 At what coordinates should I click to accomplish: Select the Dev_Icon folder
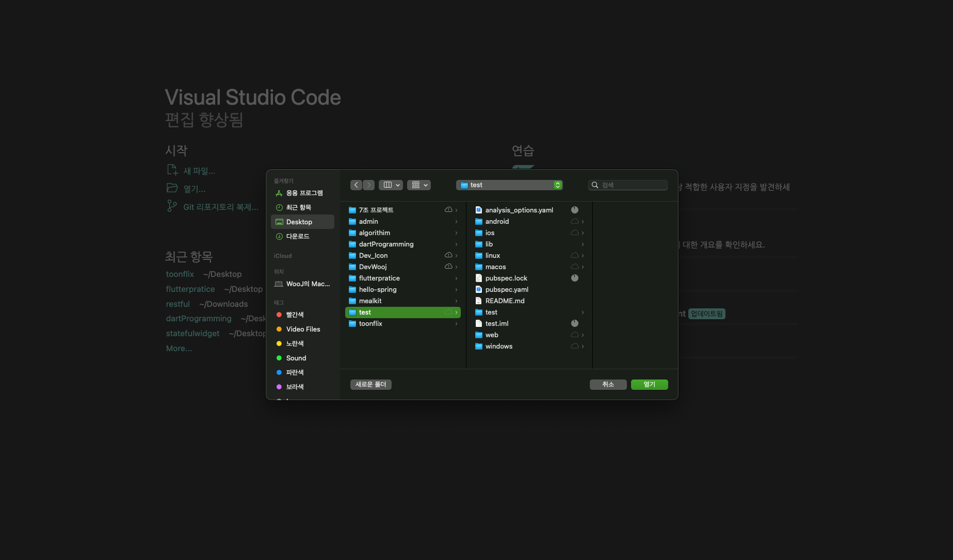[403, 255]
